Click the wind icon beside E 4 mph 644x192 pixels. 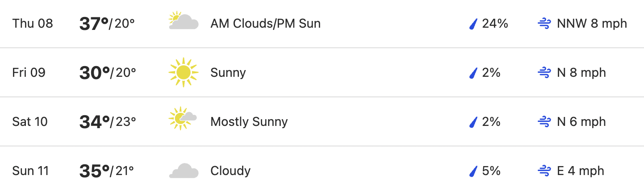[x=544, y=171]
